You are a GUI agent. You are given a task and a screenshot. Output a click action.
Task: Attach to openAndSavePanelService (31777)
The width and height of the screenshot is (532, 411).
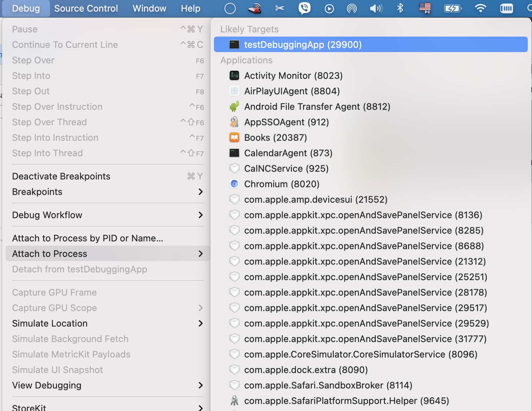point(371,339)
